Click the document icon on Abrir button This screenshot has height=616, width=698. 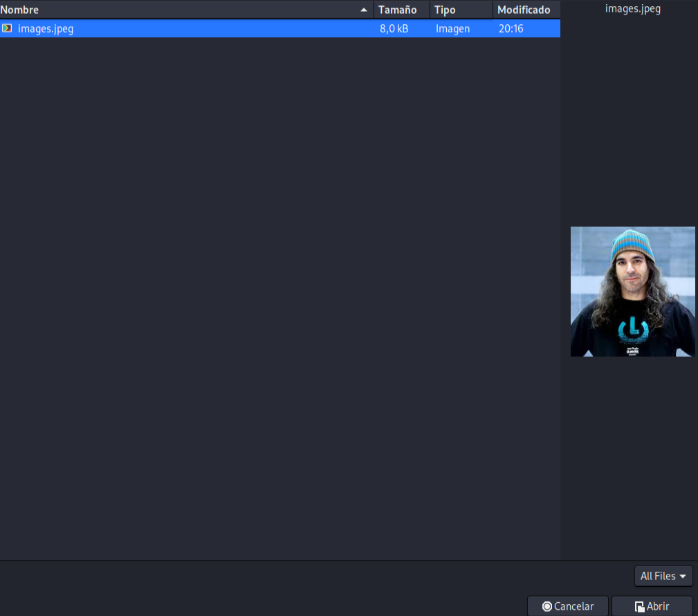[x=639, y=606]
